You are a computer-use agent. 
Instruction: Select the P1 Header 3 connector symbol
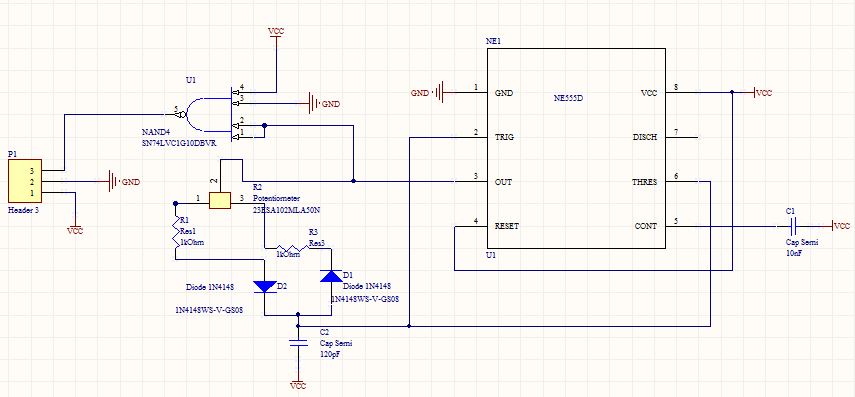click(25, 181)
